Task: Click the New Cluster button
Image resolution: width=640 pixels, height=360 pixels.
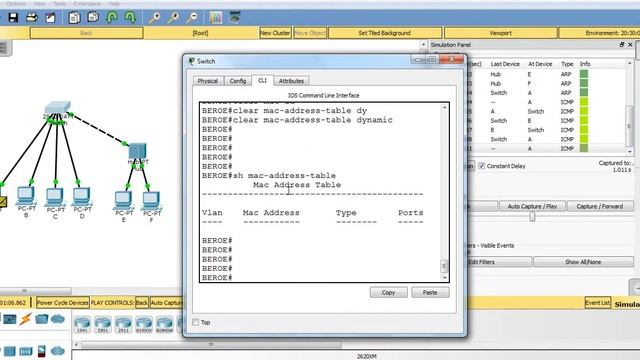Action: 275,33
